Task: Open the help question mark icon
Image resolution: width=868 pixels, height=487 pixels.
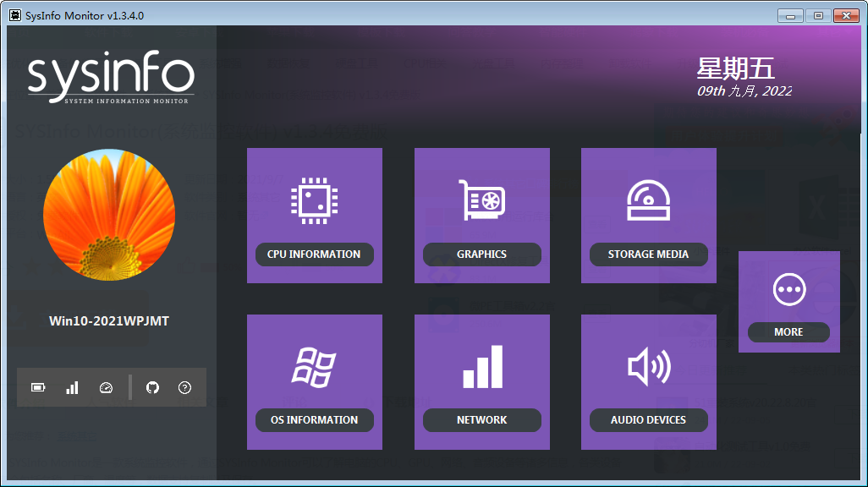Action: pyautogui.click(x=184, y=386)
